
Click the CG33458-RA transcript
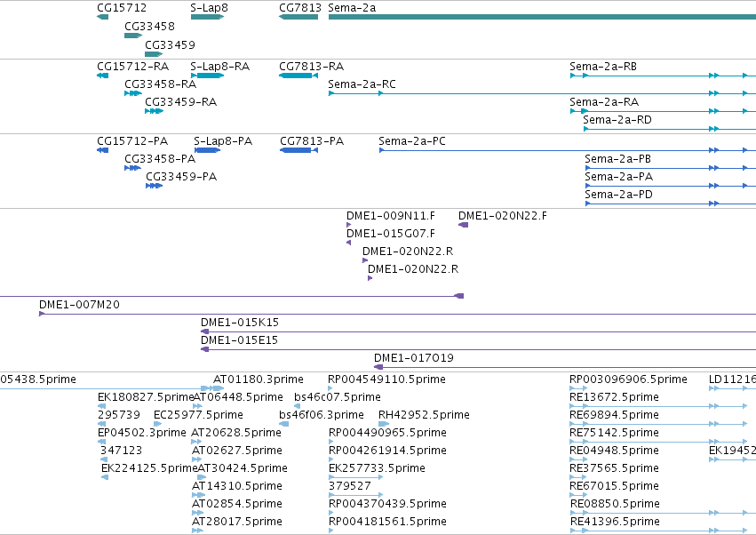pos(133,93)
